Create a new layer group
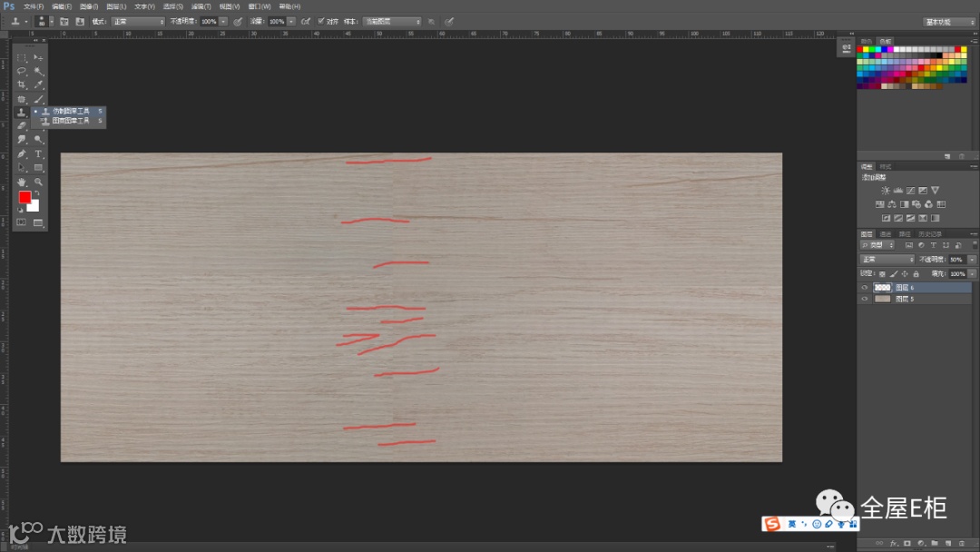The image size is (980, 552). pos(935,544)
